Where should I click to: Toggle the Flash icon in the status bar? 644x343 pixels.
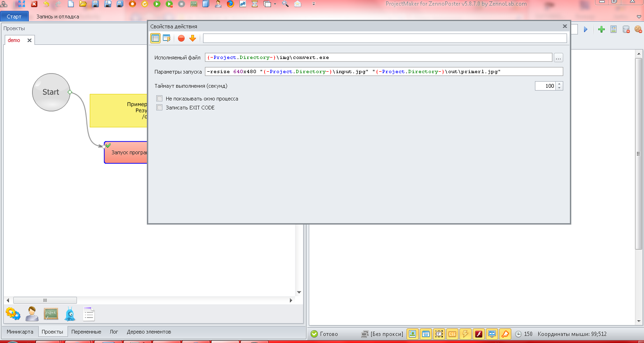tap(479, 334)
